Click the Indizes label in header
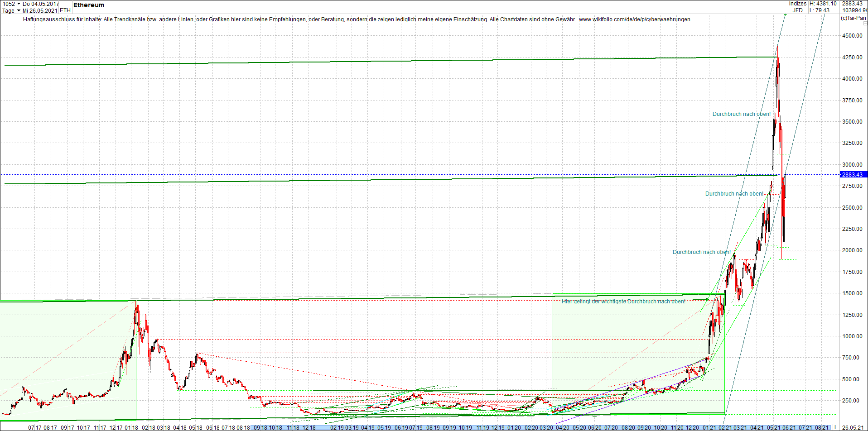The height and width of the screenshot is (431, 868). (798, 4)
